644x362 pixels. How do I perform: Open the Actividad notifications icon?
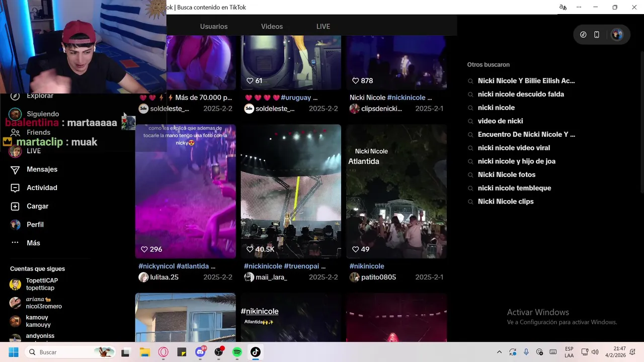pyautogui.click(x=16, y=188)
